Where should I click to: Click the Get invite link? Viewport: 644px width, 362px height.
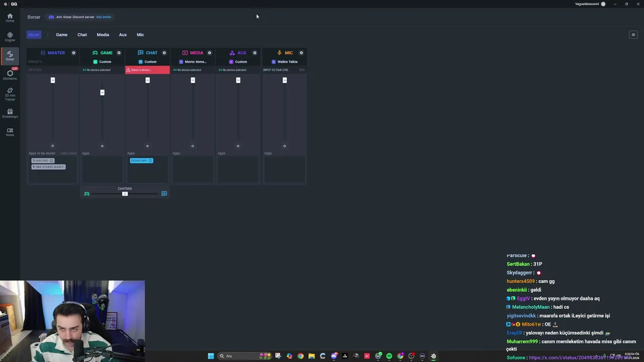[x=104, y=17]
